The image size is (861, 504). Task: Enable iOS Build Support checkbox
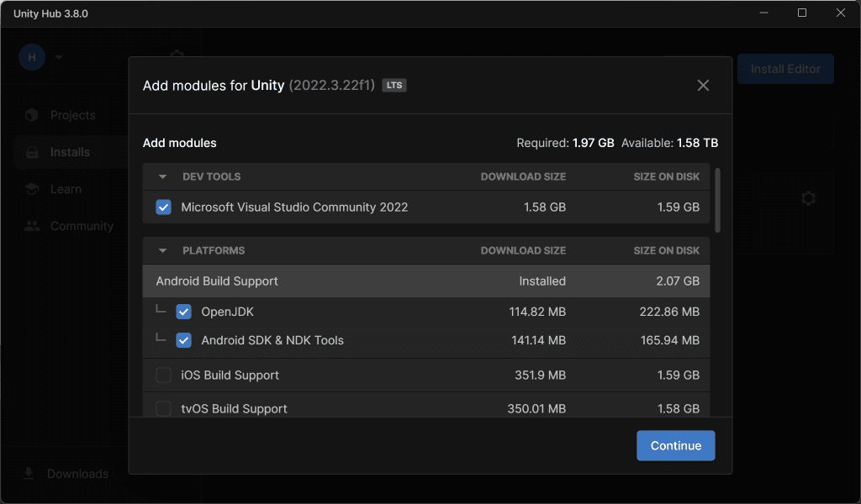[164, 375]
